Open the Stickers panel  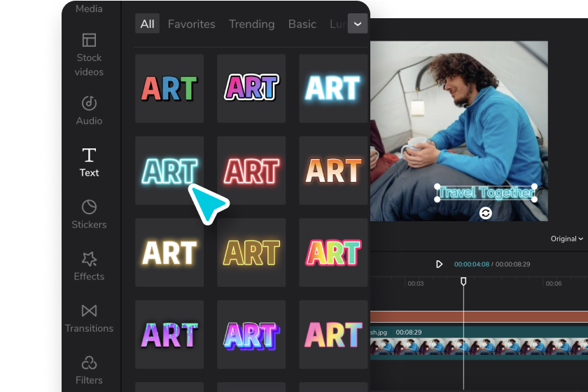click(89, 214)
